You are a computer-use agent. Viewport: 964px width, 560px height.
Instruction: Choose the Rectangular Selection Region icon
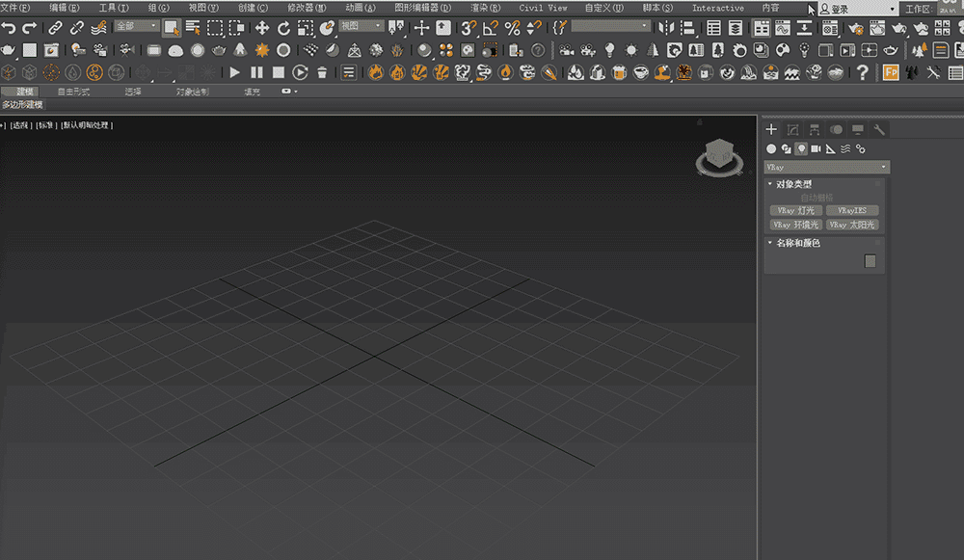[x=215, y=28]
